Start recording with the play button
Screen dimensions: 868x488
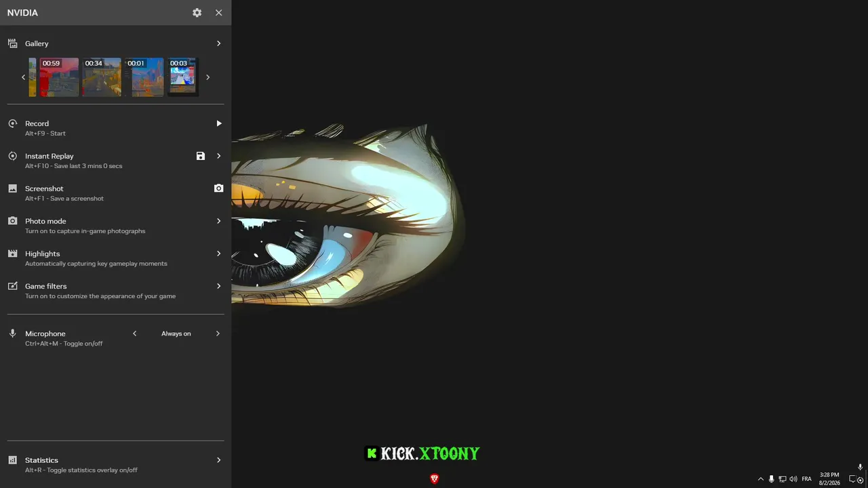click(x=219, y=123)
